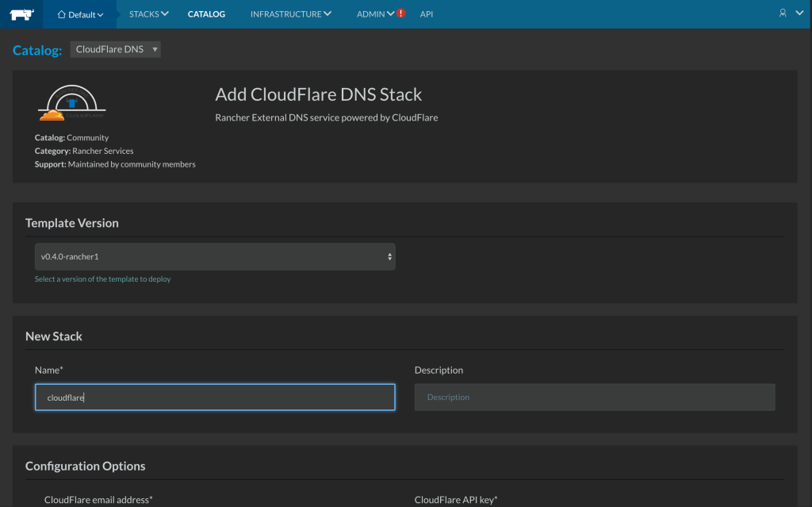Expand the Stacks menu
Image resolution: width=812 pixels, height=507 pixels.
(148, 14)
